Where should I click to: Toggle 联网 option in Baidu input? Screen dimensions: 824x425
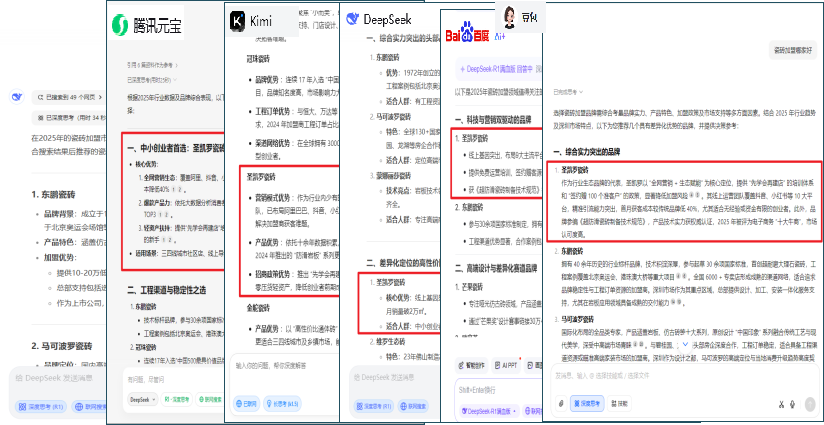532,410
